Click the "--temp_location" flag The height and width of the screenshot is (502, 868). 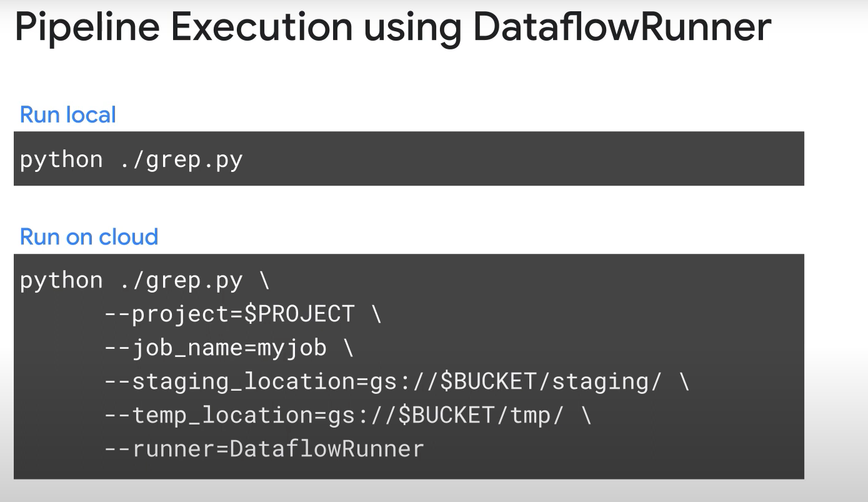click(208, 415)
